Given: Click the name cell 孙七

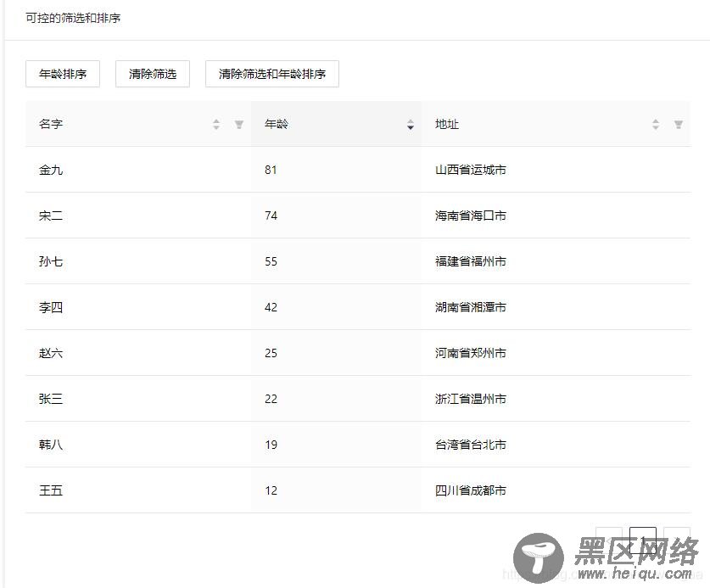Looking at the screenshot, I should click(x=51, y=261).
